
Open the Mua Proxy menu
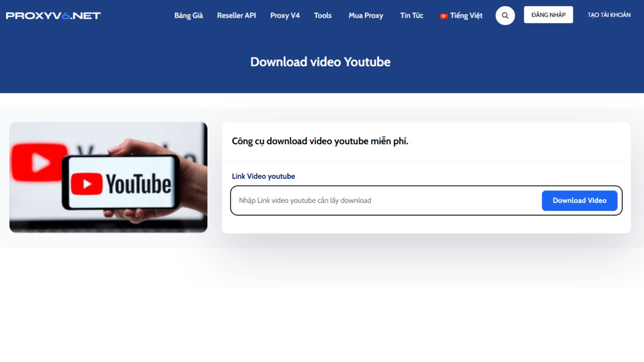click(366, 15)
